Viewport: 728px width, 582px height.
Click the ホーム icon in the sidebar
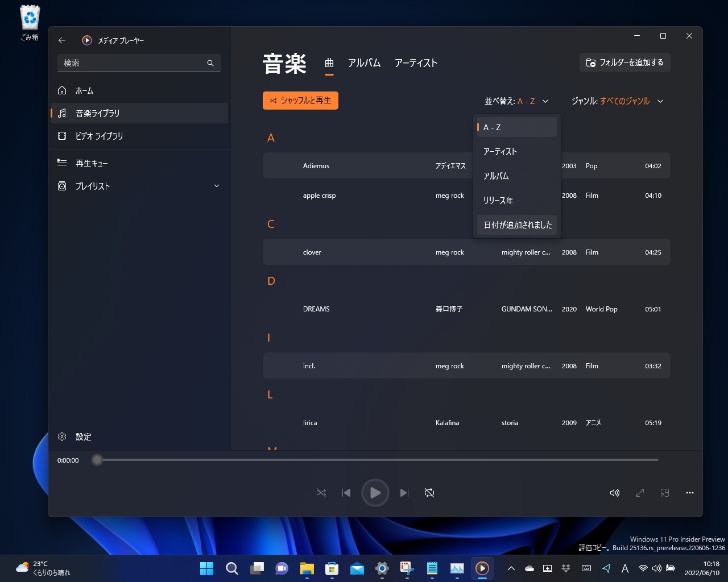[x=61, y=90]
